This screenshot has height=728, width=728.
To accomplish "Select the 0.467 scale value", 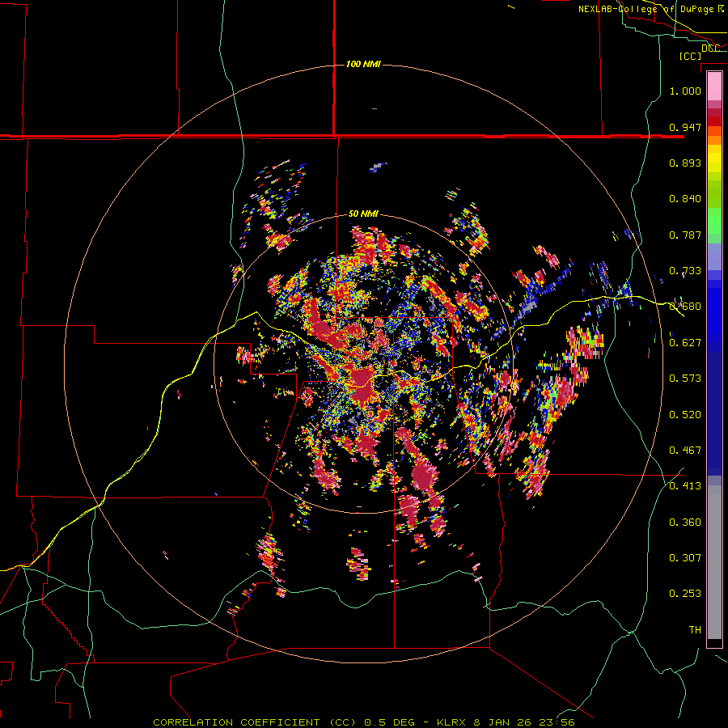I will [685, 451].
